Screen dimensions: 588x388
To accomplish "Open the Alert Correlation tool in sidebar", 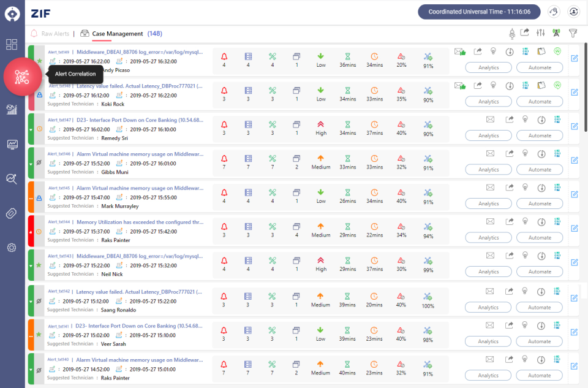I will pos(23,78).
